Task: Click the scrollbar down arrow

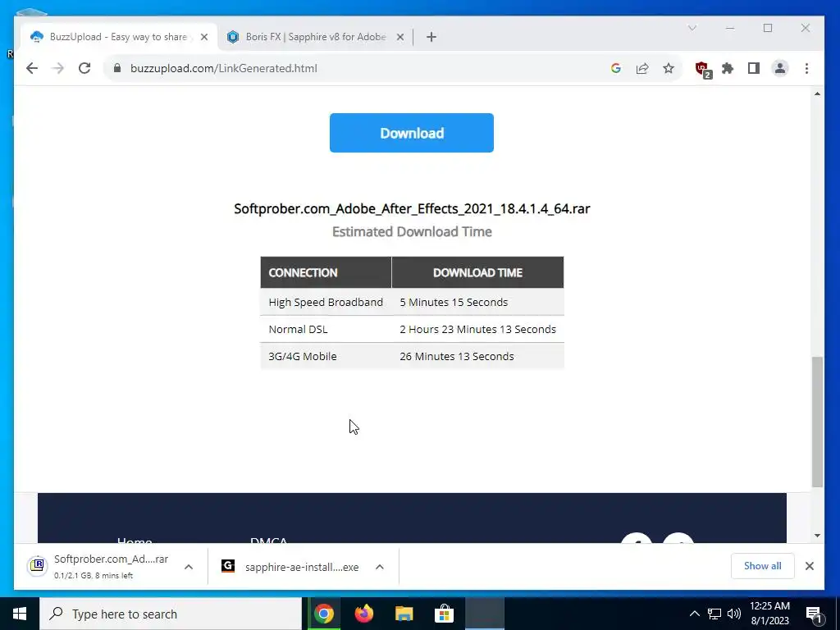Action: coord(817,535)
